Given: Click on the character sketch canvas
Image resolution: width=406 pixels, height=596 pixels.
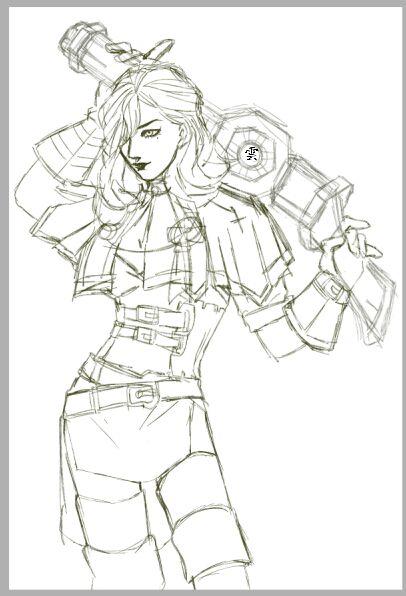Looking at the screenshot, I should [205, 298].
